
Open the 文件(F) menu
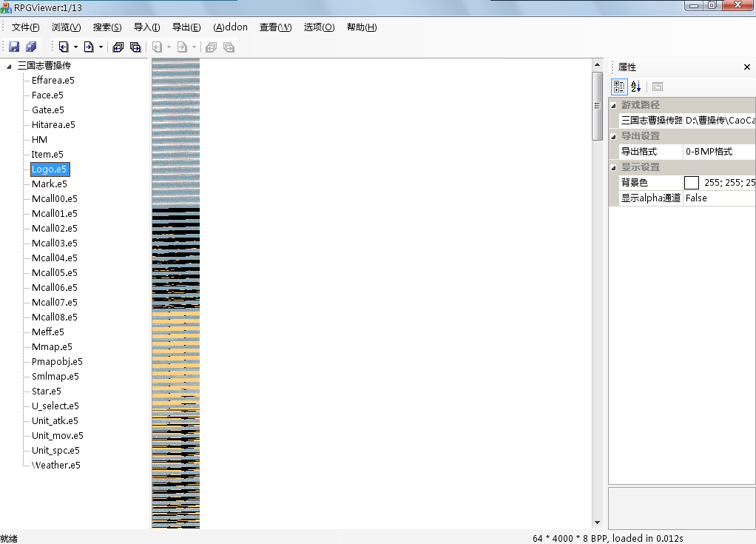pyautogui.click(x=25, y=27)
